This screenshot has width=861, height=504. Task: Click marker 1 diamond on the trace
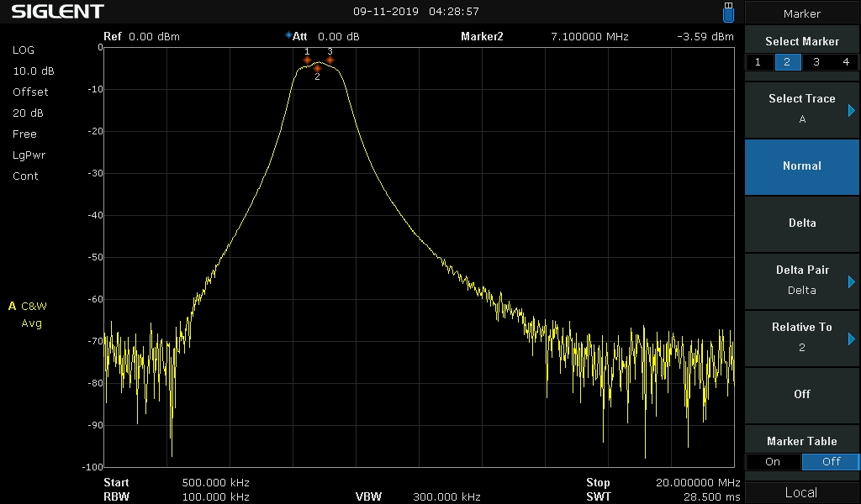tap(307, 60)
